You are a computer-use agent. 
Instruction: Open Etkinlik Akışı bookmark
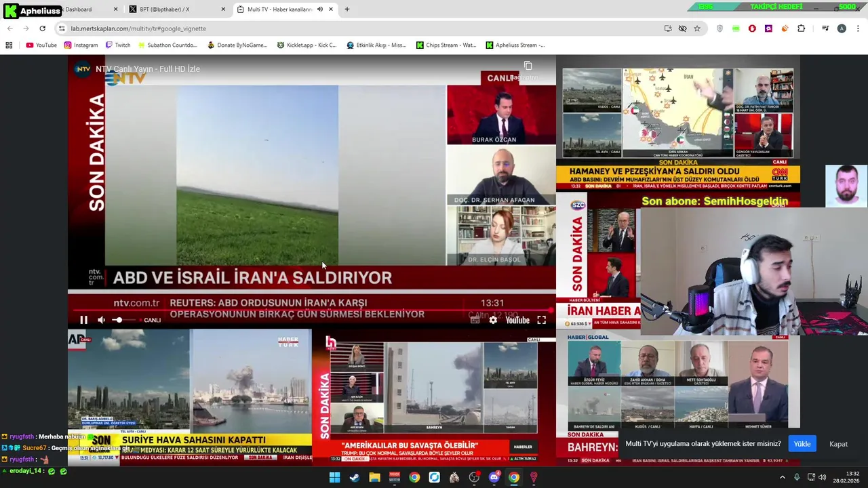(x=376, y=45)
